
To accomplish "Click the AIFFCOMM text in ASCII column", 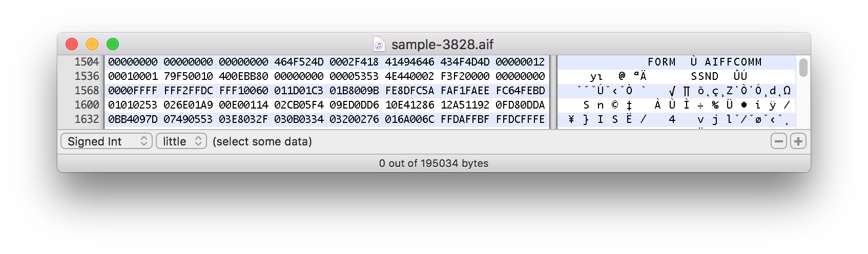I will click(x=733, y=62).
